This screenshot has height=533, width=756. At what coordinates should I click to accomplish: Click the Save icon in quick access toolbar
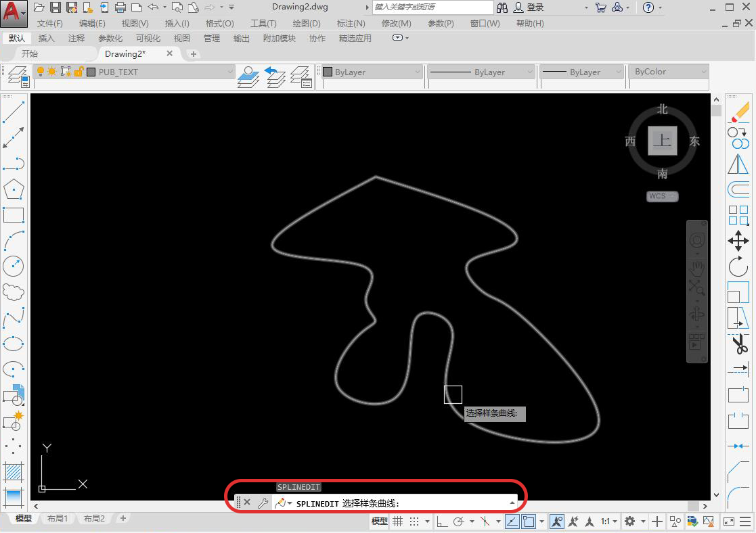tap(55, 7)
